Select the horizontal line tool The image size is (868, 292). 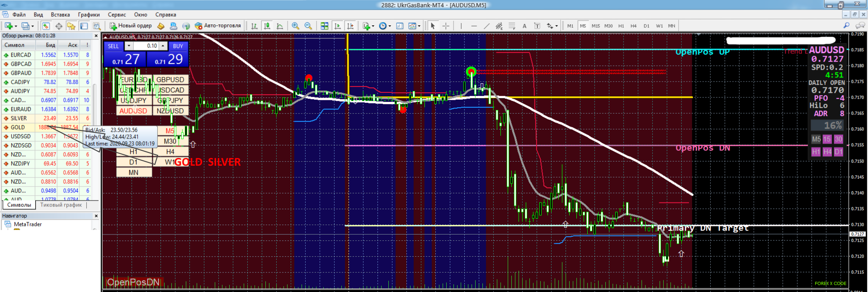pyautogui.click(x=474, y=26)
